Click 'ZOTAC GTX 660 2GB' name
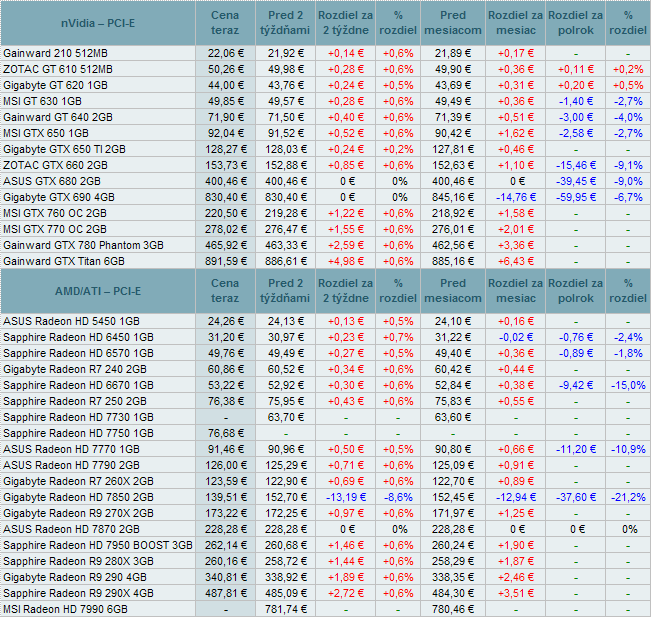Screen dimensions: 651x617 (x=55, y=165)
